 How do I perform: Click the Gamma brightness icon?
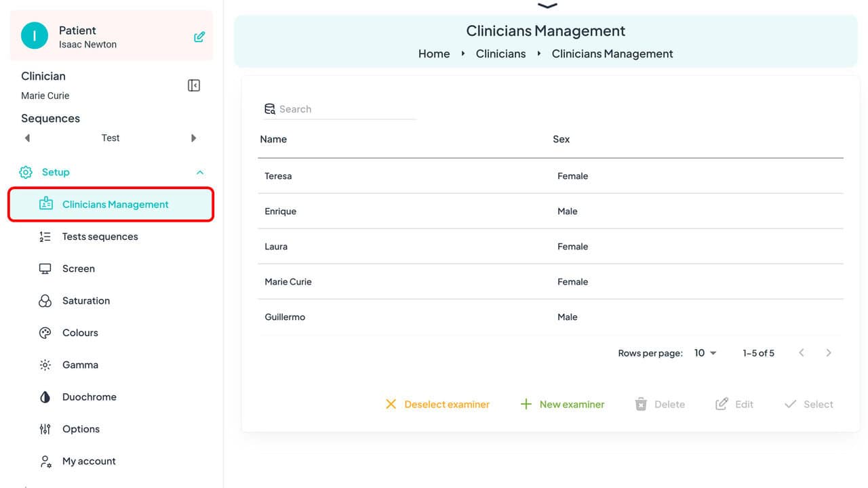pos(45,365)
